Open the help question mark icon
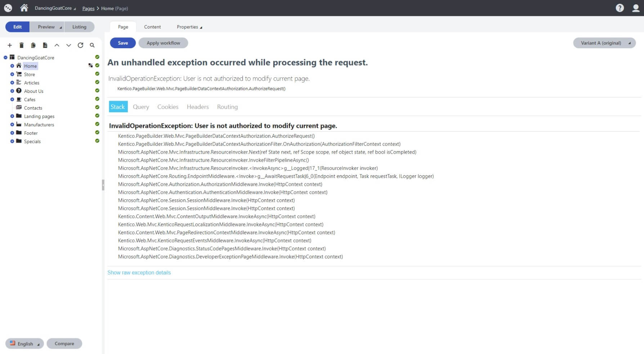This screenshot has height=354, width=644. [620, 8]
